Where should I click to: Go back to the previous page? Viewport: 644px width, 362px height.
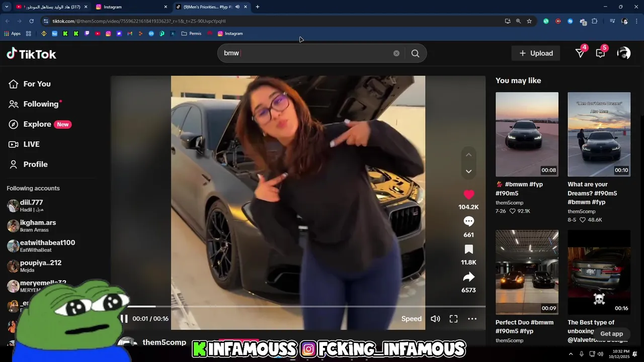(x=7, y=21)
